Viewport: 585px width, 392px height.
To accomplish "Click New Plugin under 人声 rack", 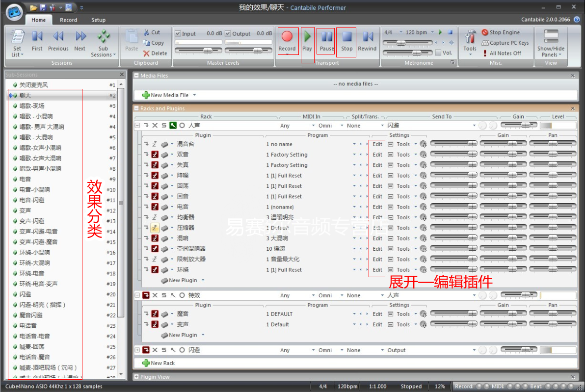I will [x=183, y=280].
